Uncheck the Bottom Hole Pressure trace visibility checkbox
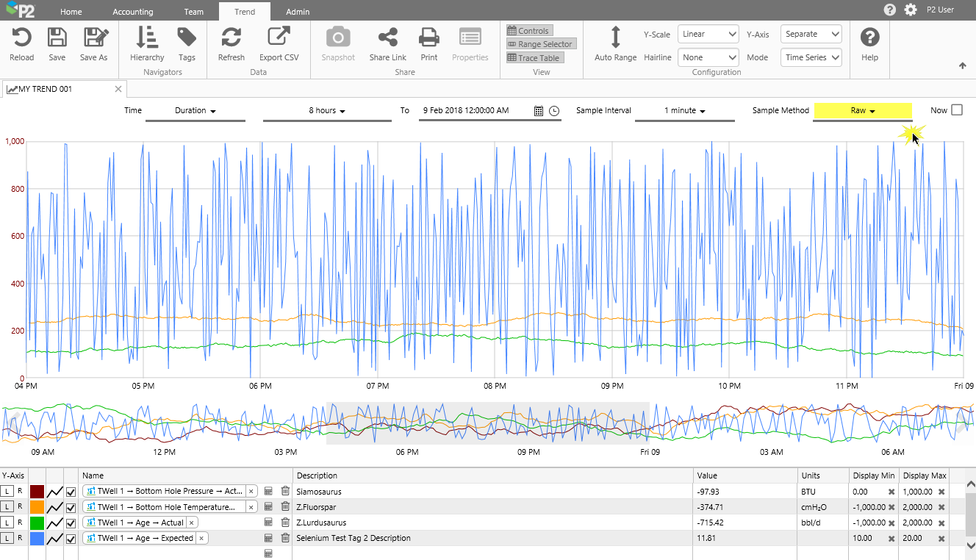976x560 pixels. [71, 492]
